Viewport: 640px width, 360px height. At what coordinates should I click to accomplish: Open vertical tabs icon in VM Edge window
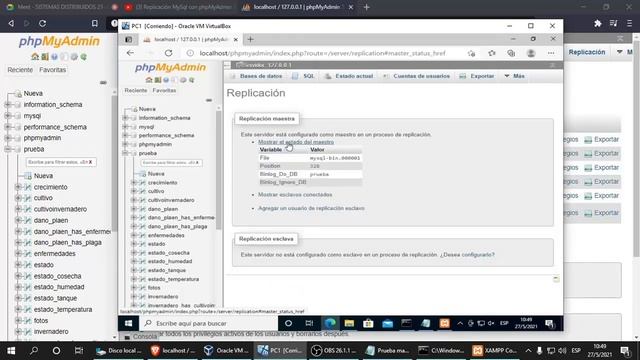[129, 39]
